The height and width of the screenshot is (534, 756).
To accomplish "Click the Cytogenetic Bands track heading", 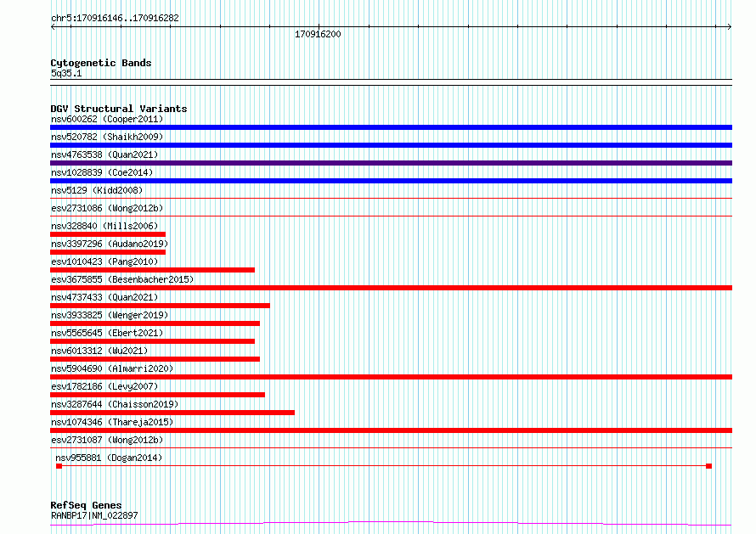I will 101,63.
